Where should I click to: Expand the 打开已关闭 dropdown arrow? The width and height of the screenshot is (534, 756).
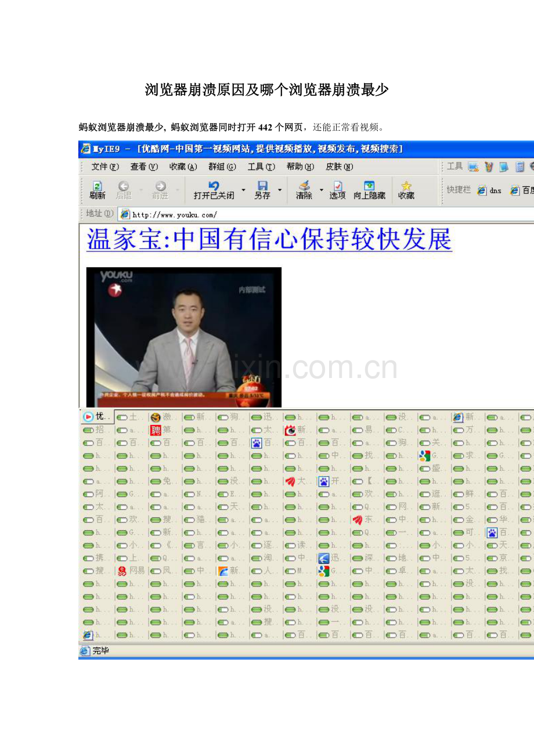pos(244,190)
